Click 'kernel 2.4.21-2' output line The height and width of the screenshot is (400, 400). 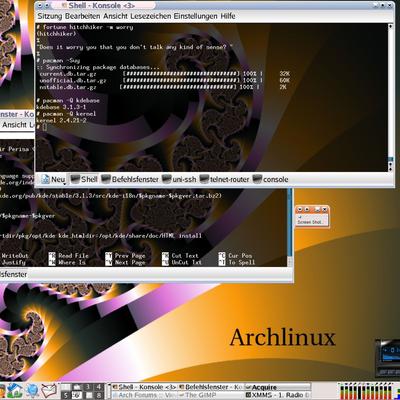[x=61, y=120]
